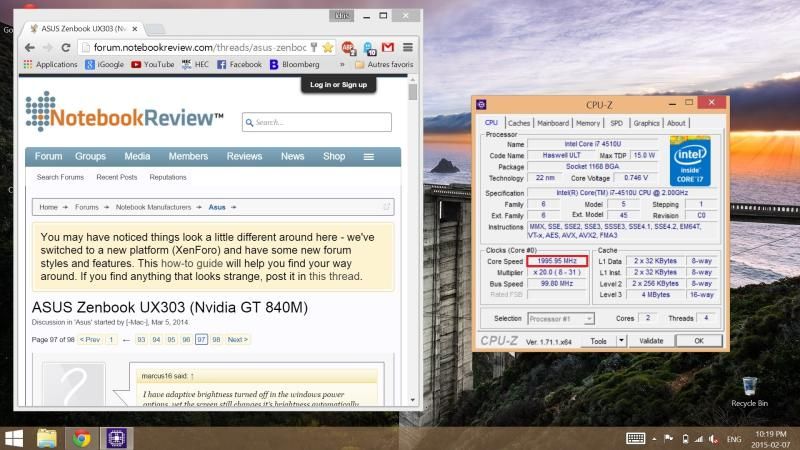
Task: Click the CPU-Z Tools button
Action: [x=598, y=341]
